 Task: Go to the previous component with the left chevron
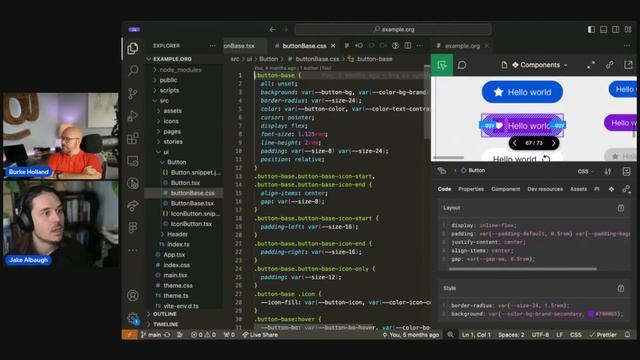coord(515,143)
